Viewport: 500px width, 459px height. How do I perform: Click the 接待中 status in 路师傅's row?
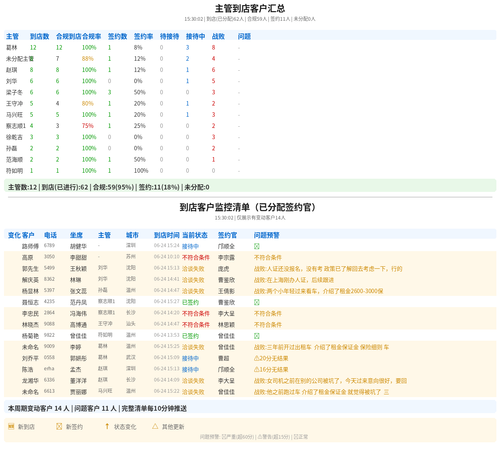pyautogui.click(x=190, y=246)
